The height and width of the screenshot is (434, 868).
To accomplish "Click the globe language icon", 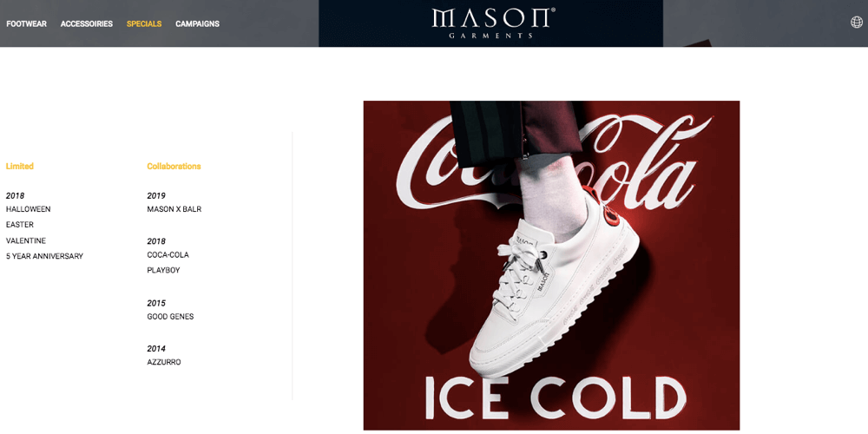I will [856, 23].
